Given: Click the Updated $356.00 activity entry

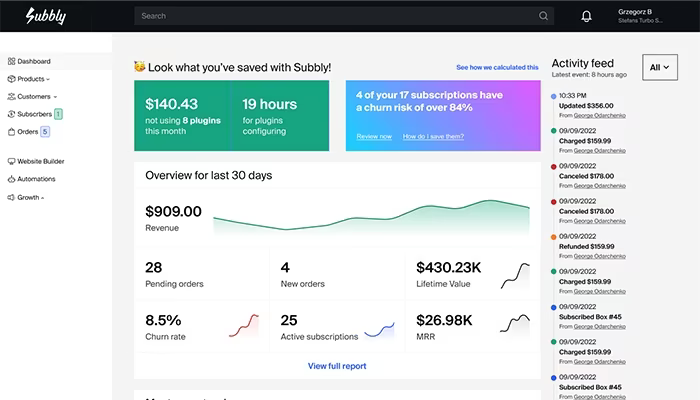Looking at the screenshot, I should [x=586, y=106].
